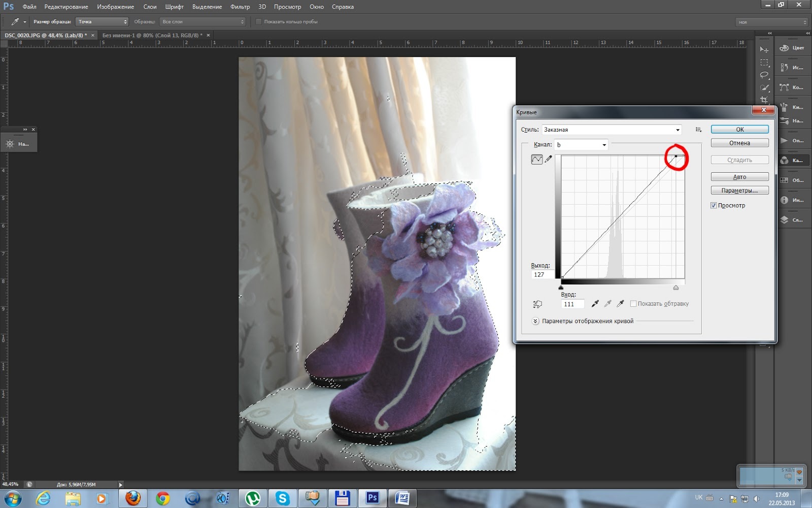The height and width of the screenshot is (508, 812).
Task: Open the brush presets (На...) panel
Action: tap(792, 121)
